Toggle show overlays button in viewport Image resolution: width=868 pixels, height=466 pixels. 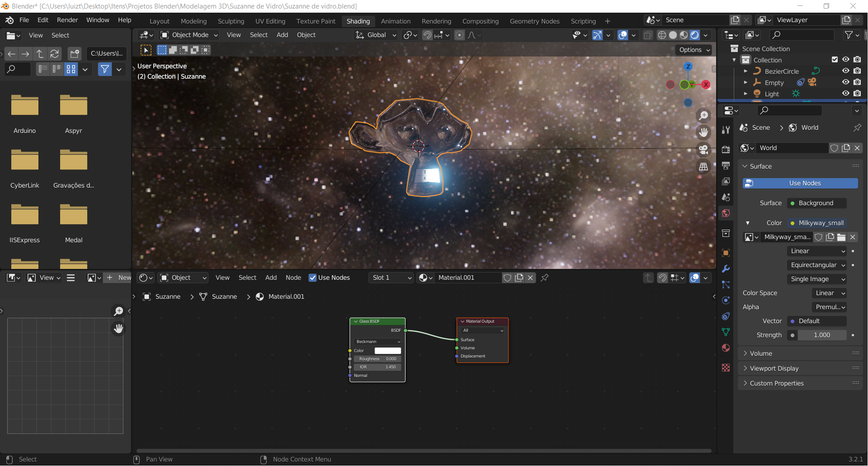pyautogui.click(x=623, y=35)
